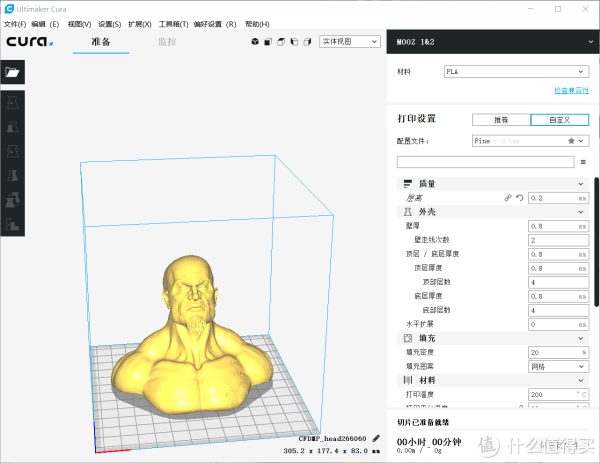The height and width of the screenshot is (463, 600).
Task: Open the PLA material dropdown
Action: [x=516, y=72]
